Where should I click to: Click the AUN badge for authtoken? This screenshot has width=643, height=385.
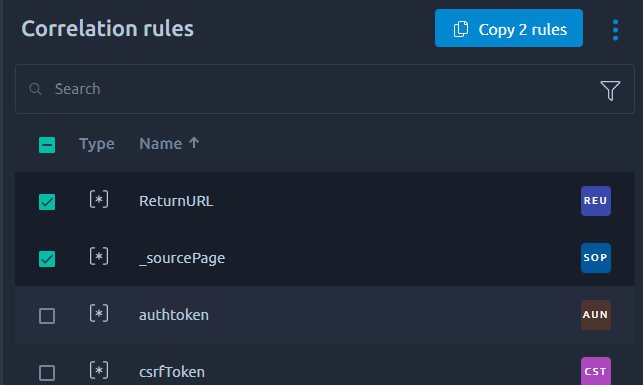pos(595,315)
